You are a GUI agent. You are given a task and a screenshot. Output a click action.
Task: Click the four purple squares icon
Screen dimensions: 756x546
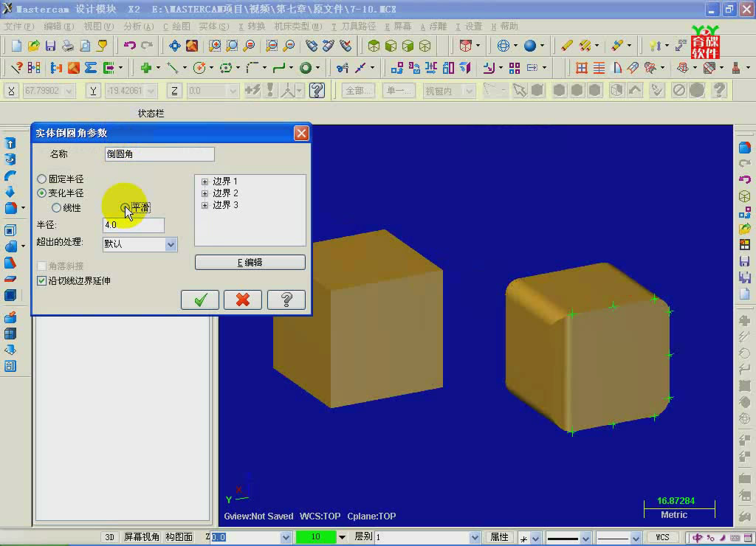(515, 68)
